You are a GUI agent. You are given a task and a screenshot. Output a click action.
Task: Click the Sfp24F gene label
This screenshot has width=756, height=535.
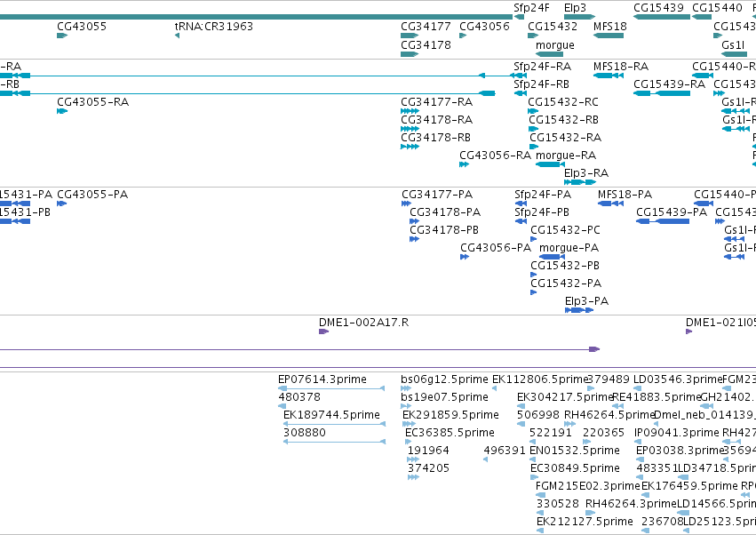pyautogui.click(x=531, y=8)
